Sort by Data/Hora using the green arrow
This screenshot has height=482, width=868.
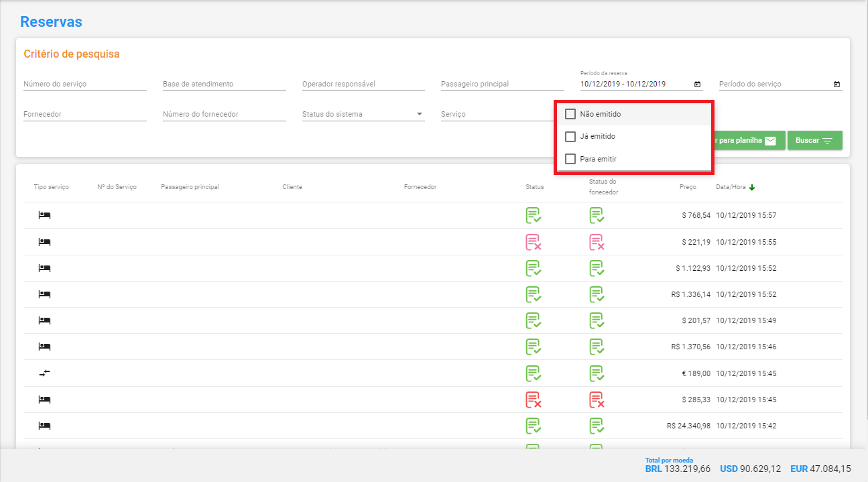click(752, 187)
